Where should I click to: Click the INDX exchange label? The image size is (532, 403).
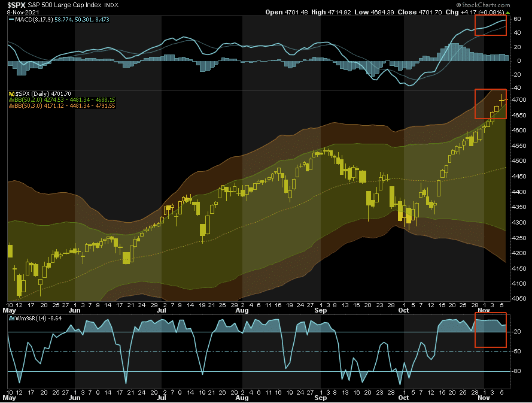pyautogui.click(x=111, y=5)
